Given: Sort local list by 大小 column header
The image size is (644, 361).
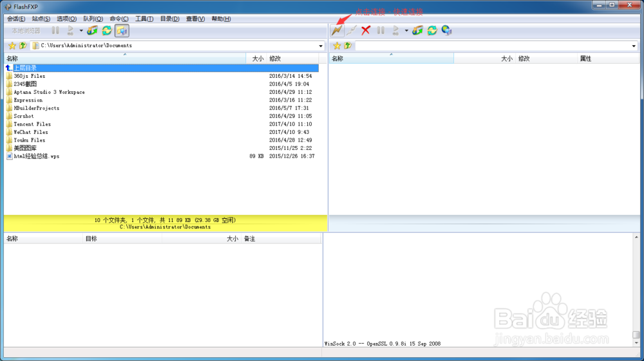Looking at the screenshot, I should click(x=256, y=59).
